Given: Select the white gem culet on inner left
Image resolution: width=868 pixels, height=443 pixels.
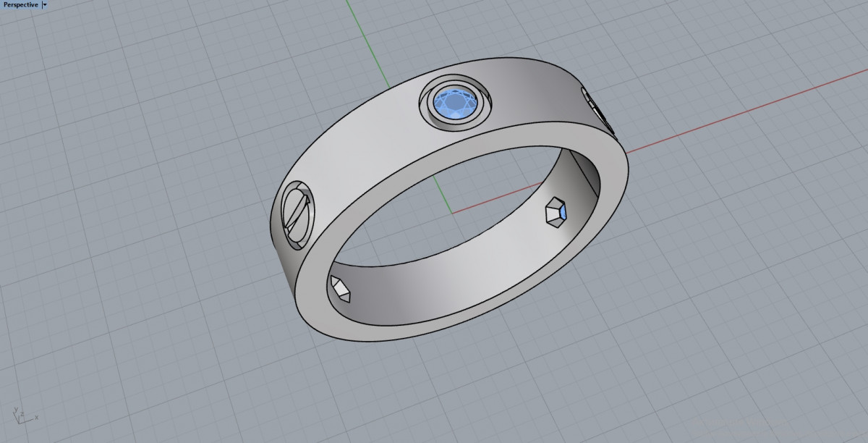Looking at the screenshot, I should [340, 289].
